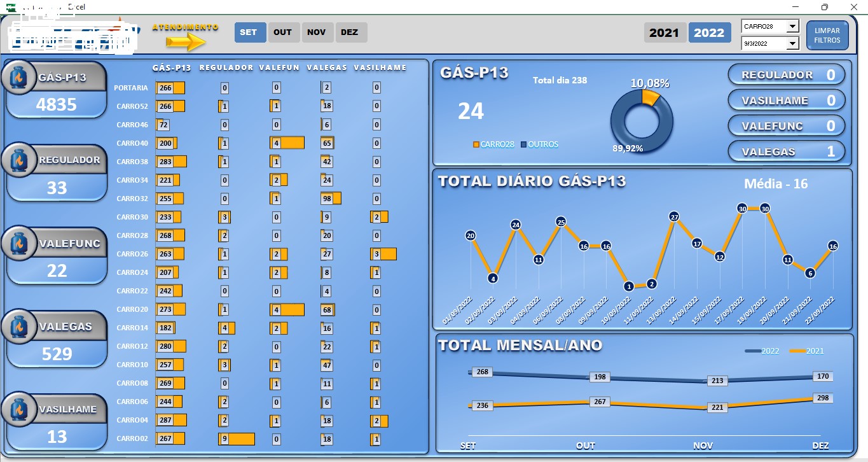Click the gas cylinder icon beside REGULADOR
This screenshot has height=462, width=868.
[x=19, y=160]
